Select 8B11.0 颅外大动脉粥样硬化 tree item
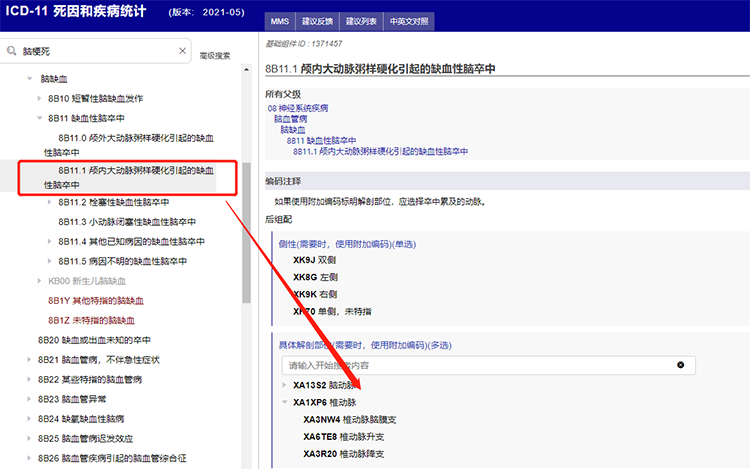Screen dimensions: 750x469 coord(129,145)
